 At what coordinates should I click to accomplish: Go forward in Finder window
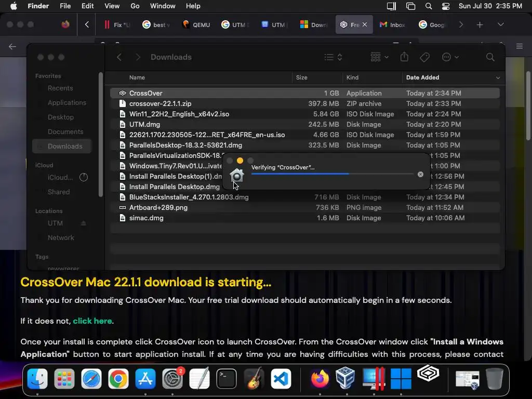coord(138,57)
